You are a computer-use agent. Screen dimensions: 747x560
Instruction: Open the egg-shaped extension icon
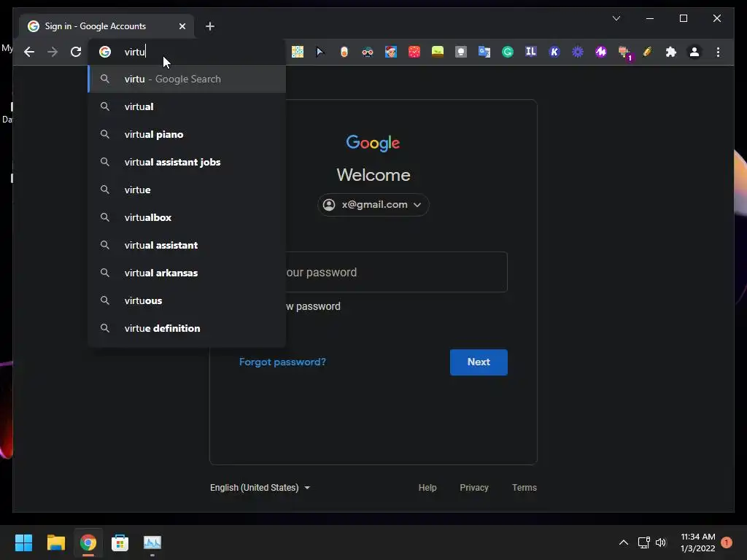pyautogui.click(x=344, y=52)
